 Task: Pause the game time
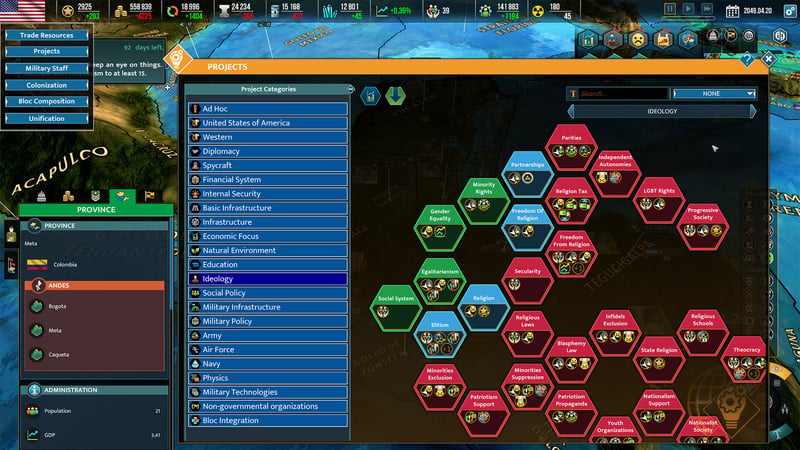(669, 9)
